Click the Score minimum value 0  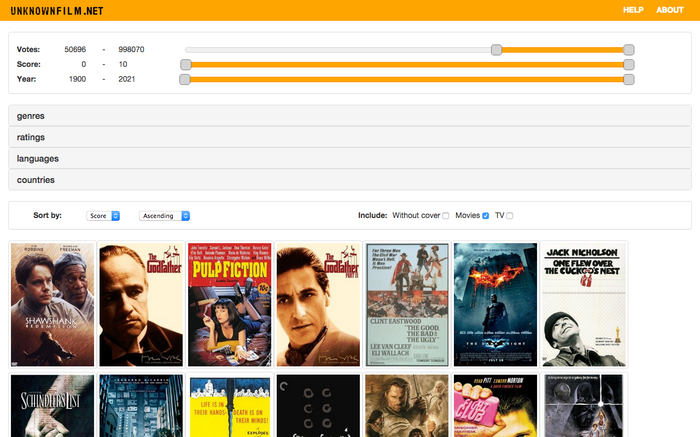(x=83, y=64)
